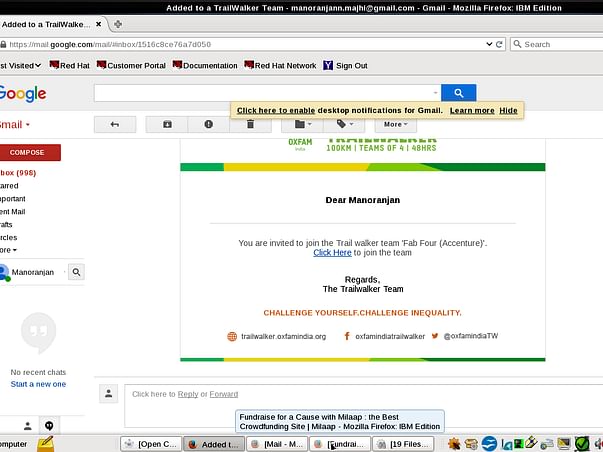
Task: Click the COMPOSE button
Action: (x=30, y=152)
